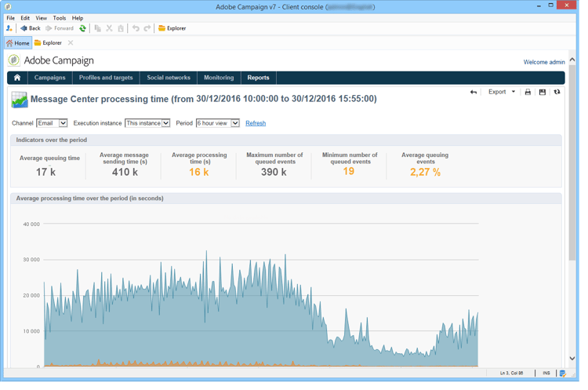Image resolution: width=588 pixels, height=390 pixels.
Task: Click the Back toolbar button
Action: [x=31, y=28]
